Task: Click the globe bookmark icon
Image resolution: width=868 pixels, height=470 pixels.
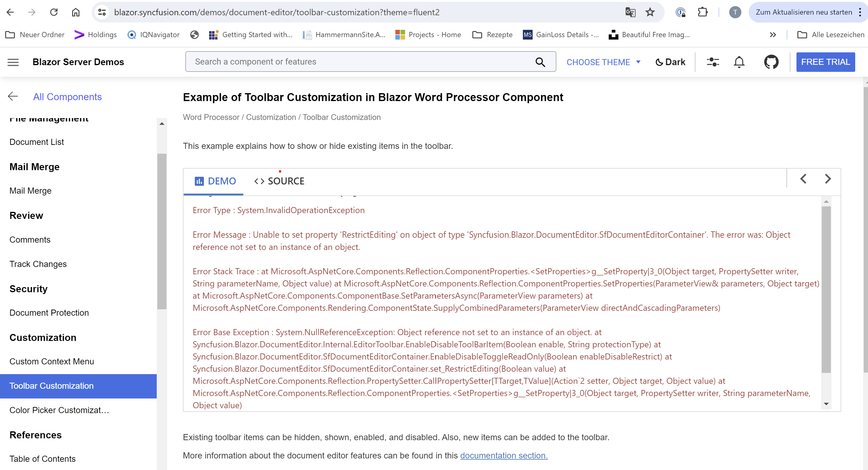Action: coord(194,35)
